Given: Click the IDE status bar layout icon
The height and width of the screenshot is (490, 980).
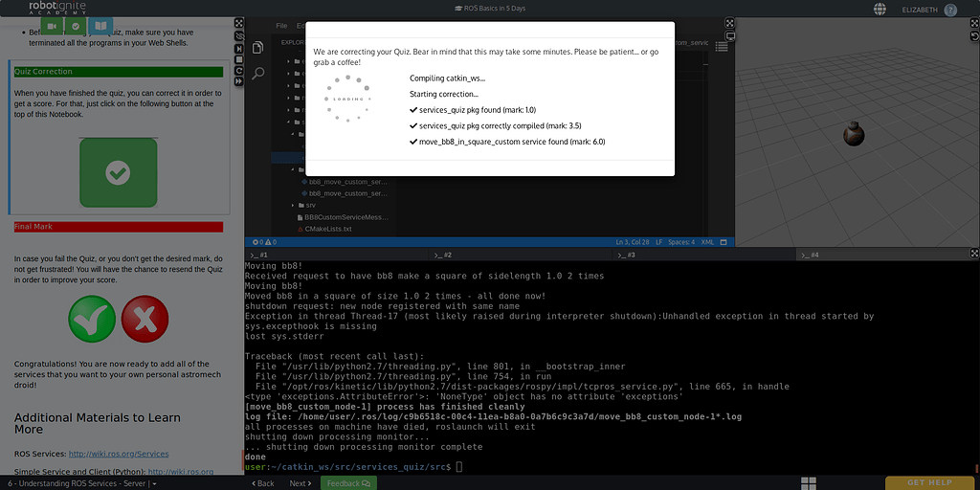Looking at the screenshot, I should pos(724,242).
